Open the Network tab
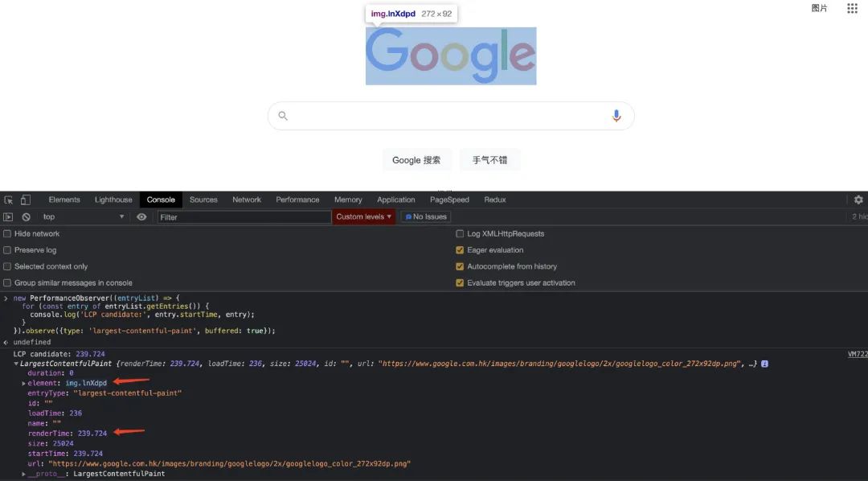Image resolution: width=868 pixels, height=481 pixels. pos(247,199)
